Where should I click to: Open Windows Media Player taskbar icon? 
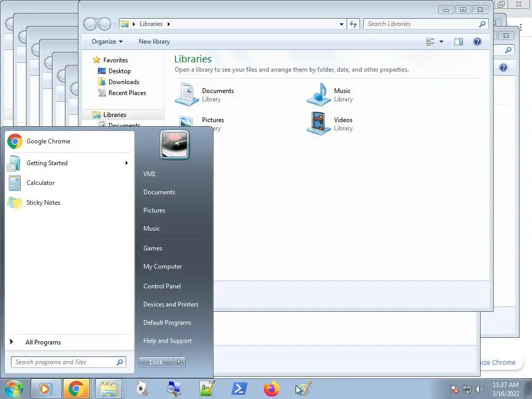pyautogui.click(x=45, y=389)
